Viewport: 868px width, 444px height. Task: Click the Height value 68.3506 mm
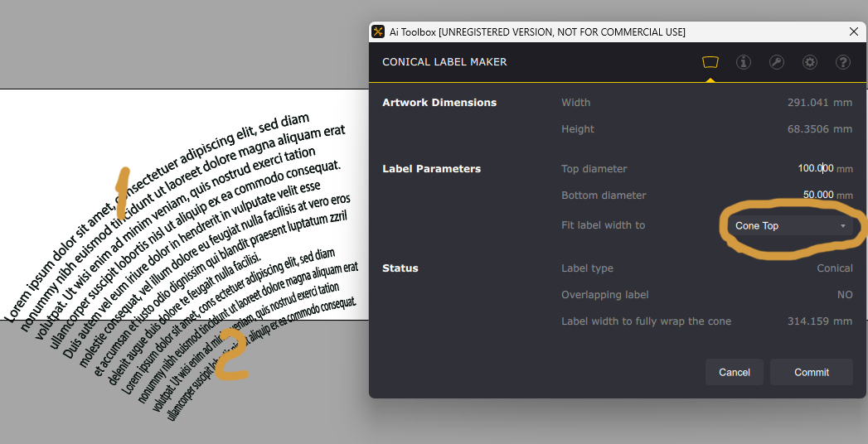pyautogui.click(x=820, y=129)
